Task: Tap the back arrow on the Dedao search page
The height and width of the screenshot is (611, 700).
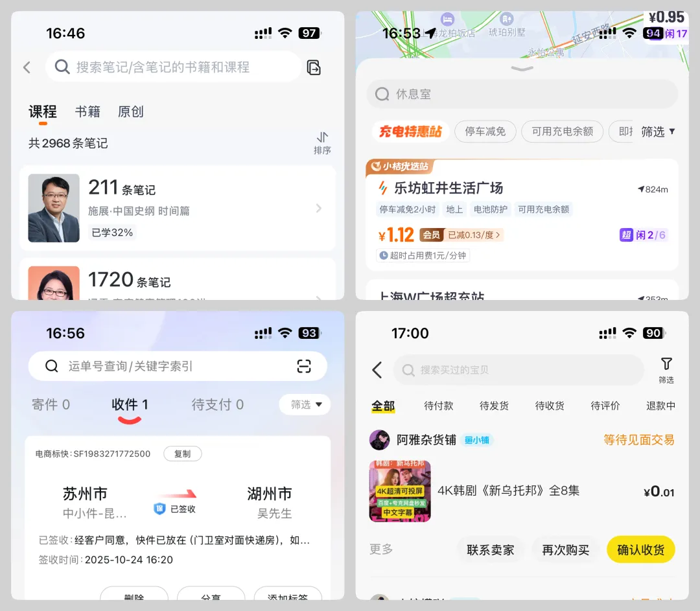Action: [27, 67]
